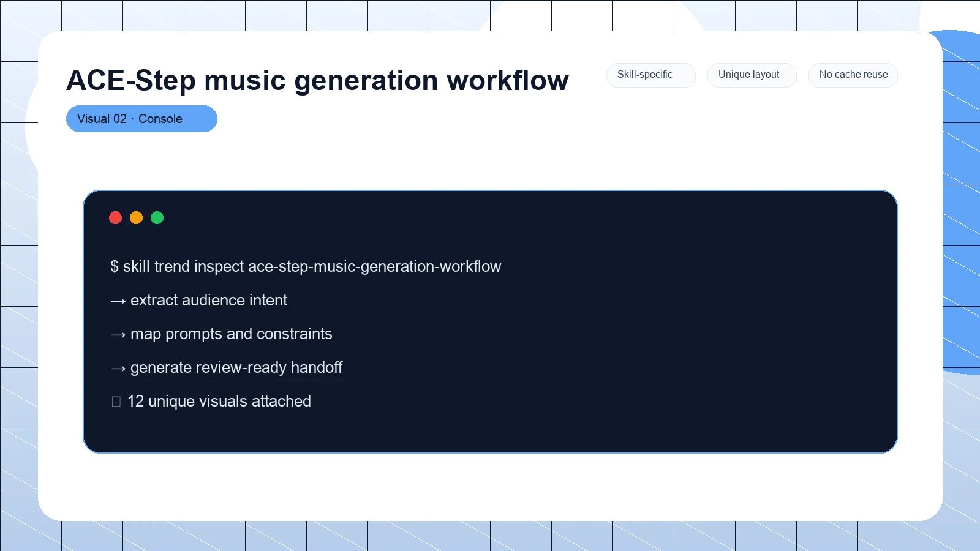Click the Visual 02 · Console badge

tap(141, 119)
